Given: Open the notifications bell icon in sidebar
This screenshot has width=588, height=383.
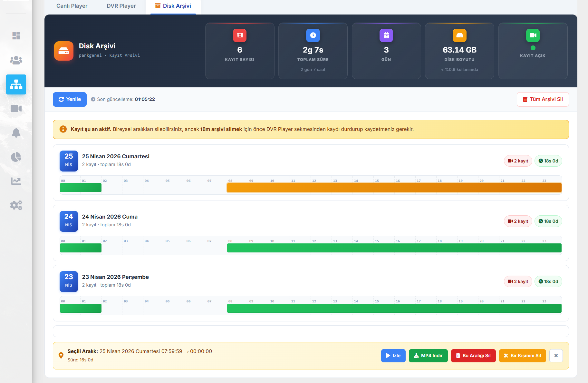Looking at the screenshot, I should [16, 133].
